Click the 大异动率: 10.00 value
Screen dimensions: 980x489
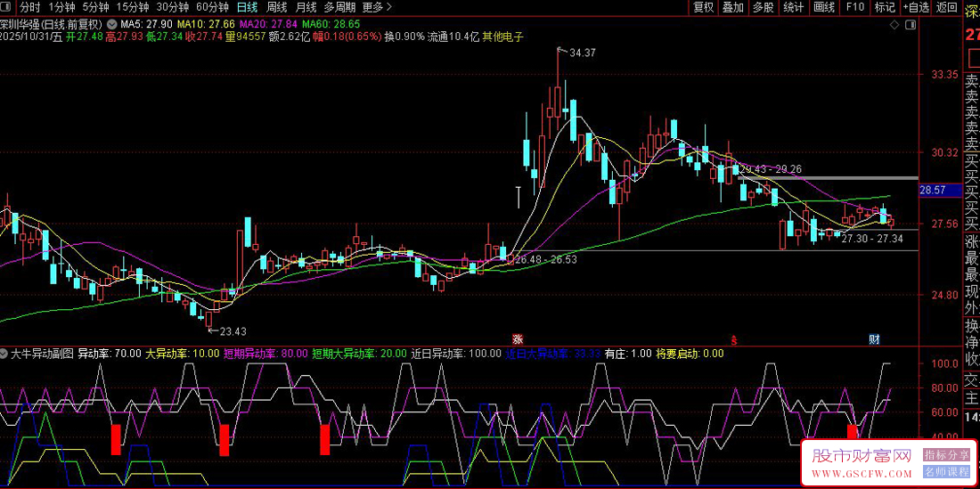coord(183,354)
